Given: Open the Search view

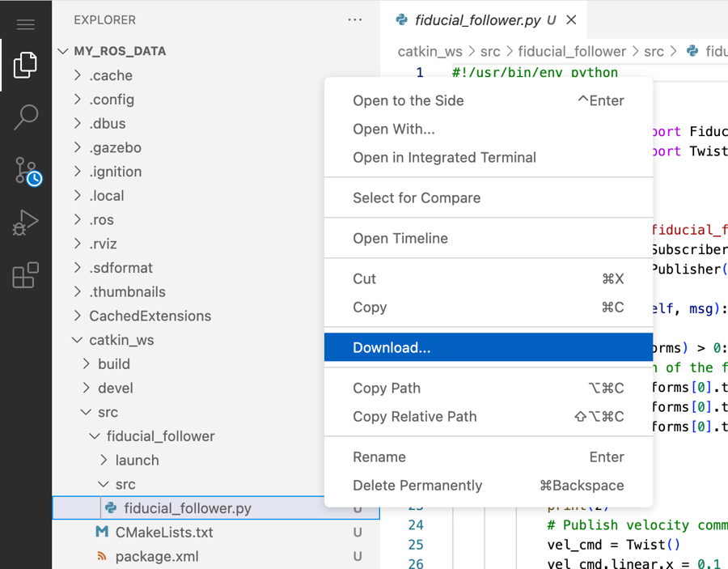Looking at the screenshot, I should coord(26,117).
